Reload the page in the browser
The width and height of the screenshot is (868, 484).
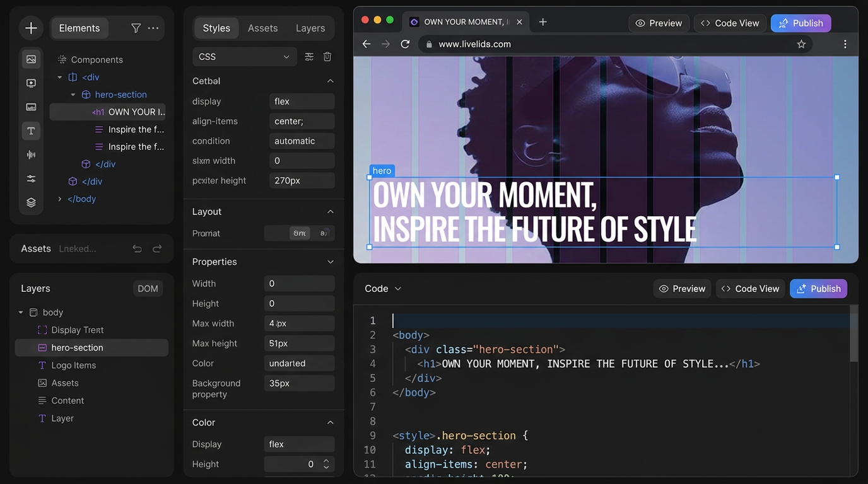pos(406,44)
